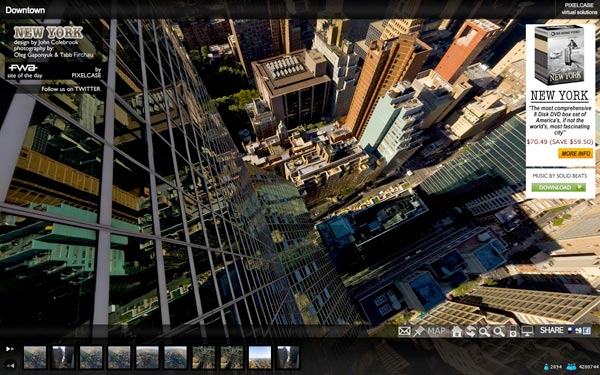Click the SHARE label
600x375 pixels.
coord(551,330)
